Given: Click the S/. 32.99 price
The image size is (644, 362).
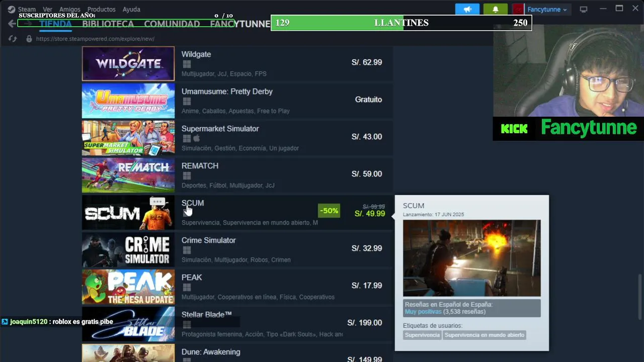Looking at the screenshot, I should pyautogui.click(x=367, y=248).
